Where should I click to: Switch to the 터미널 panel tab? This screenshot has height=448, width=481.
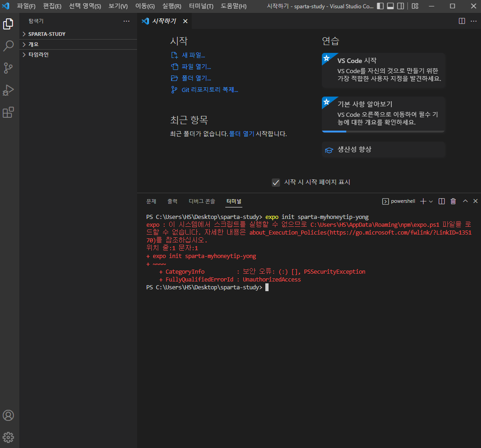pyautogui.click(x=234, y=201)
